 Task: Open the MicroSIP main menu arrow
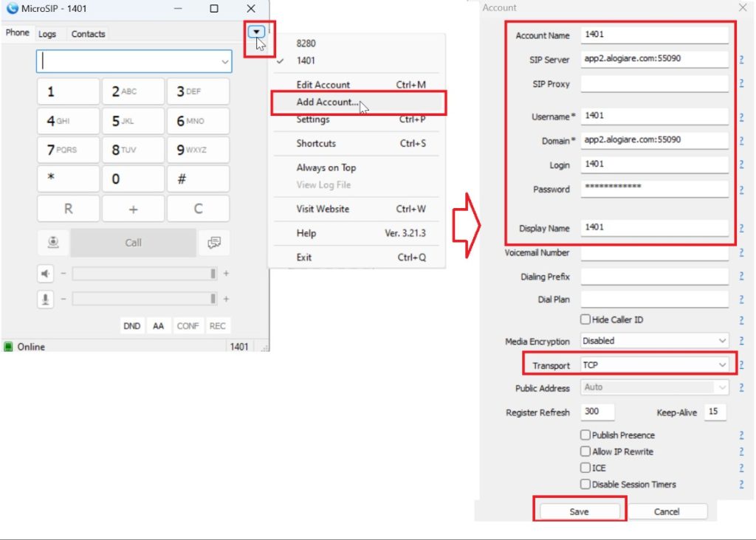[256, 32]
